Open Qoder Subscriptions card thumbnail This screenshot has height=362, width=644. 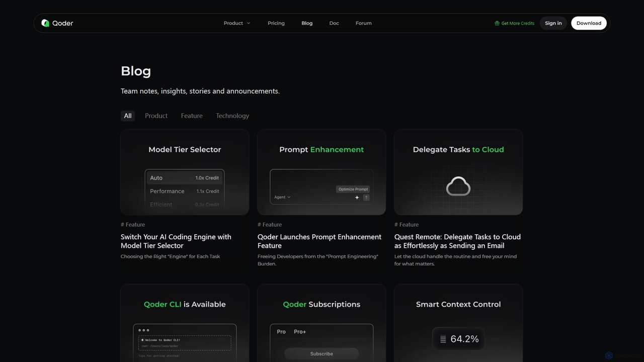pos(321,323)
